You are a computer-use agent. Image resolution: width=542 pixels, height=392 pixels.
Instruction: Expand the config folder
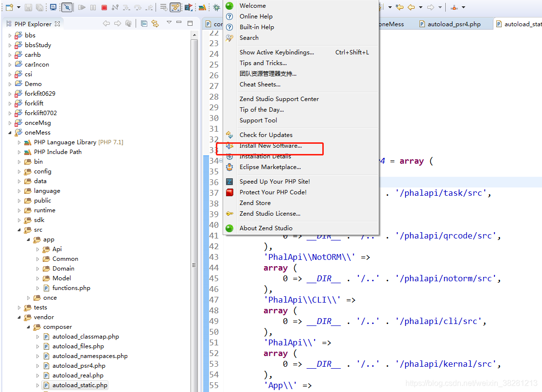pos(19,171)
